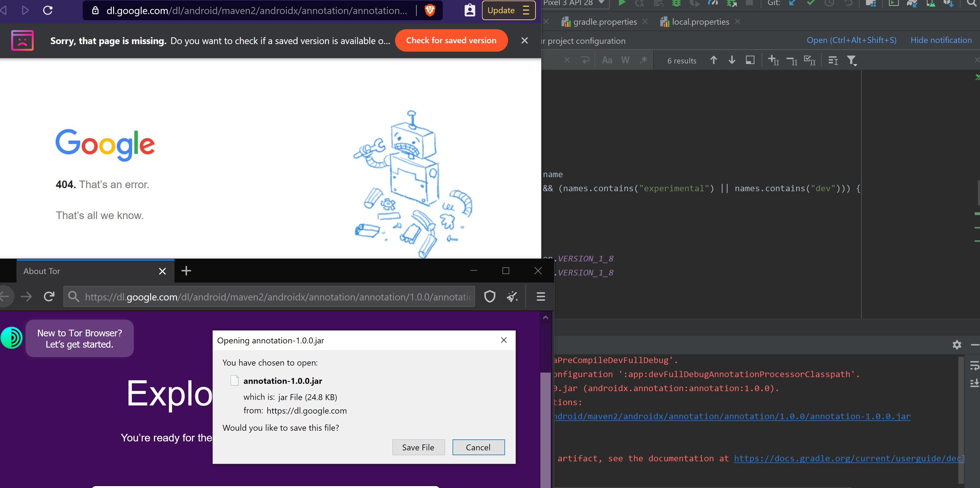Toggle Match Case in find bar
This screenshot has height=488, width=980.
tap(607, 60)
